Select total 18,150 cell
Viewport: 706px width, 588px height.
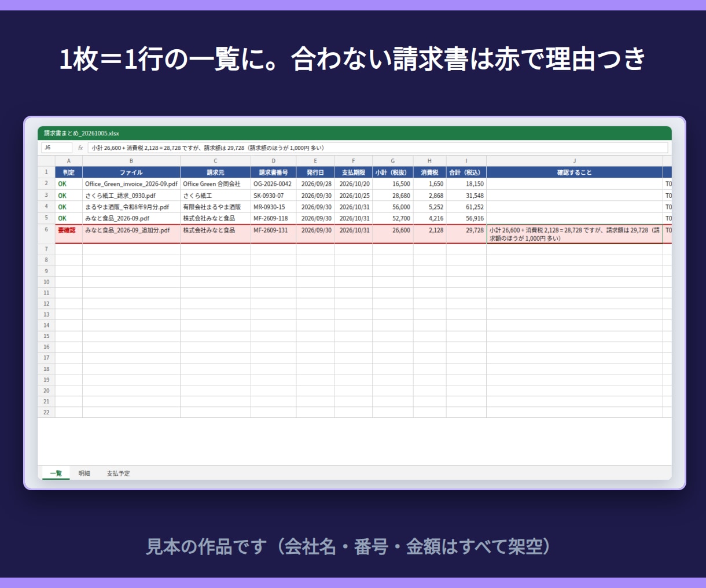coord(466,184)
